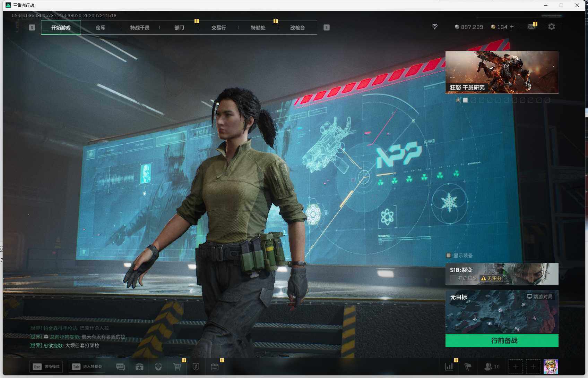This screenshot has height=378, width=588.
Task: Open the chat bubble icon
Action: 120,367
